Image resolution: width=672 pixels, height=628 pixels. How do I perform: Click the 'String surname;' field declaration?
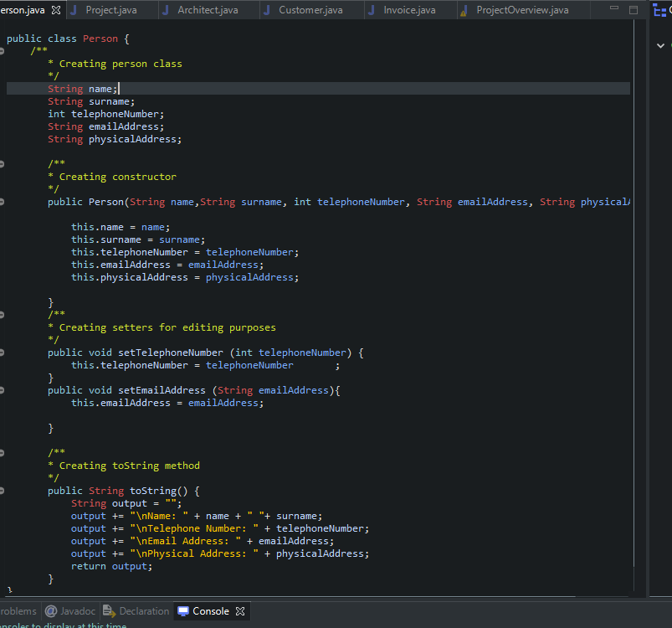(x=91, y=101)
